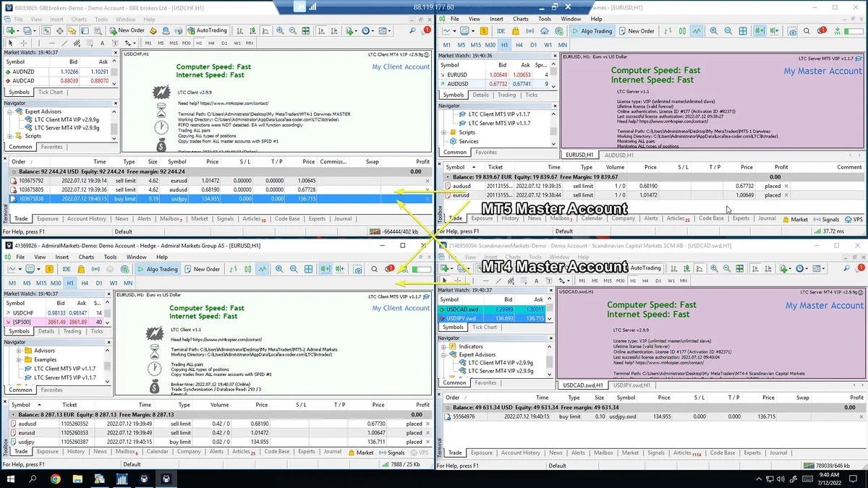Open taskbar search icon

pyautogui.click(x=33, y=479)
